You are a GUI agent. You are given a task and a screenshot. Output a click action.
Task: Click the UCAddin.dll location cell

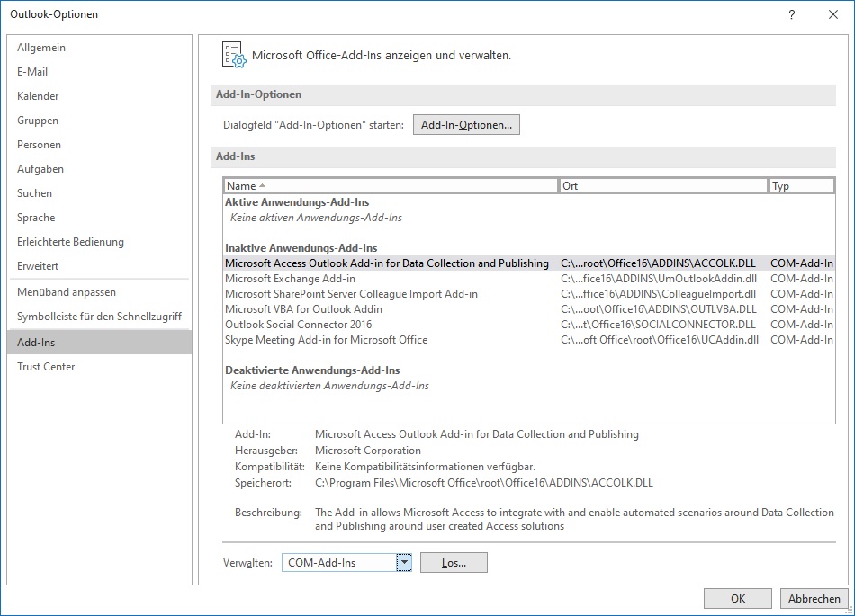pos(660,339)
